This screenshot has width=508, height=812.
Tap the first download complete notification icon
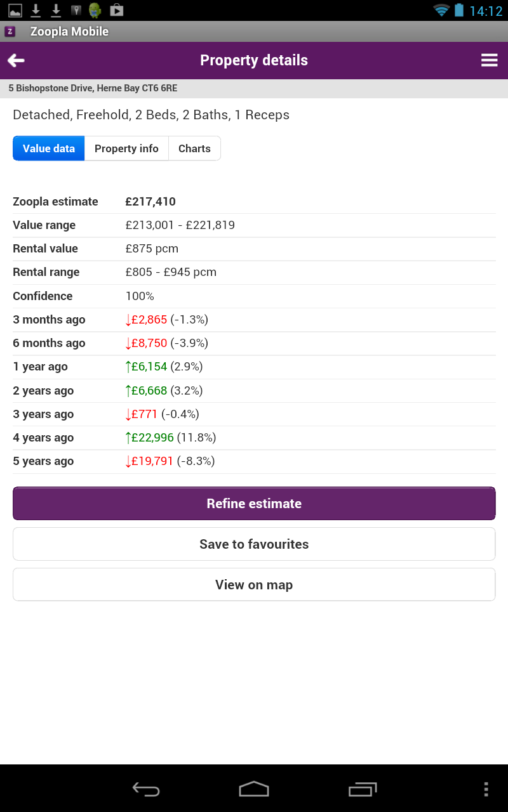[x=36, y=10]
